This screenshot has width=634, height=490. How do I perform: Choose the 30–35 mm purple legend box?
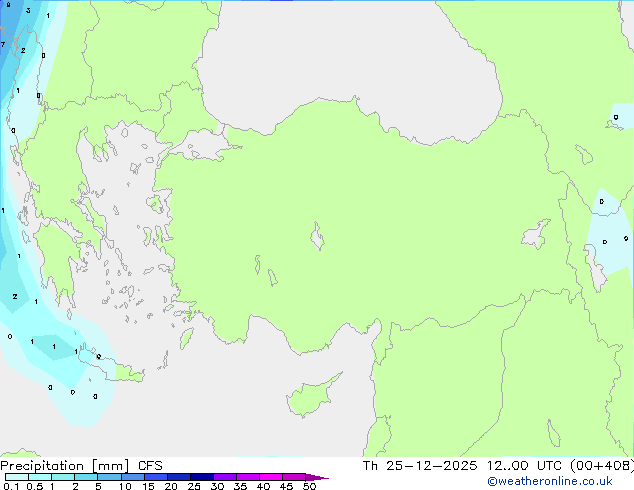[225, 477]
